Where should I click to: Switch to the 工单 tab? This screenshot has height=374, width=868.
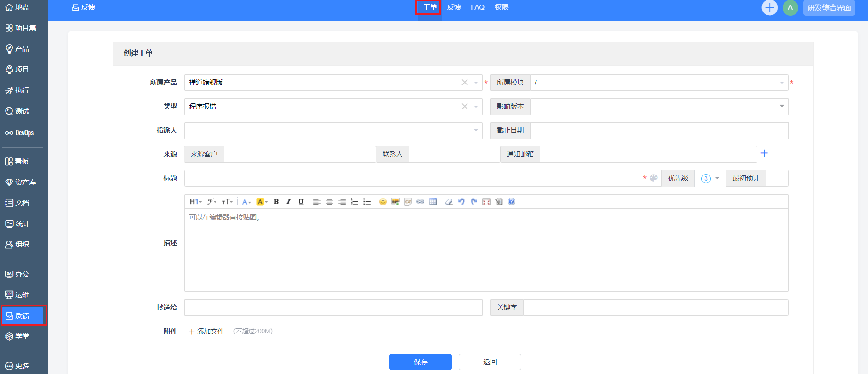(430, 7)
